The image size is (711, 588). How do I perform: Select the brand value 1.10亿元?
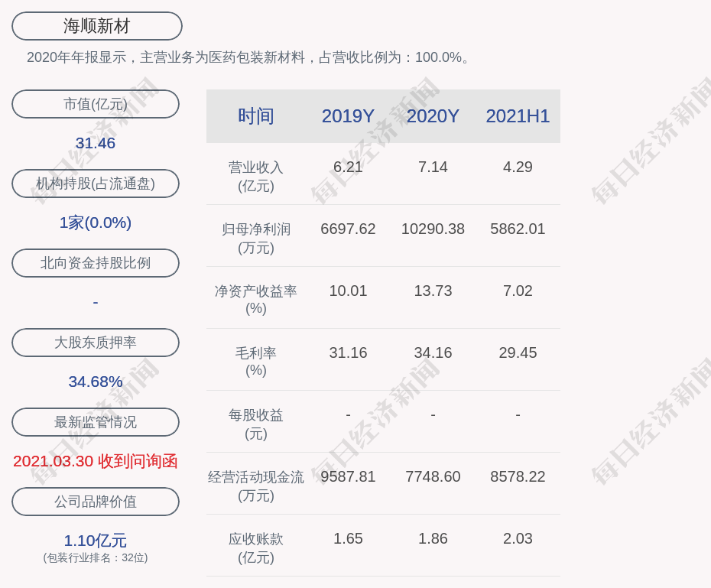96,541
